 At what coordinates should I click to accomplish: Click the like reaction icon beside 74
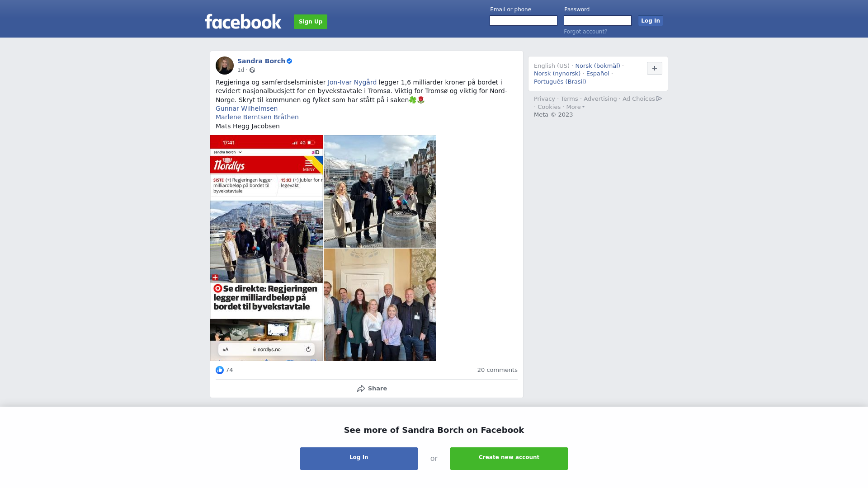pyautogui.click(x=220, y=370)
